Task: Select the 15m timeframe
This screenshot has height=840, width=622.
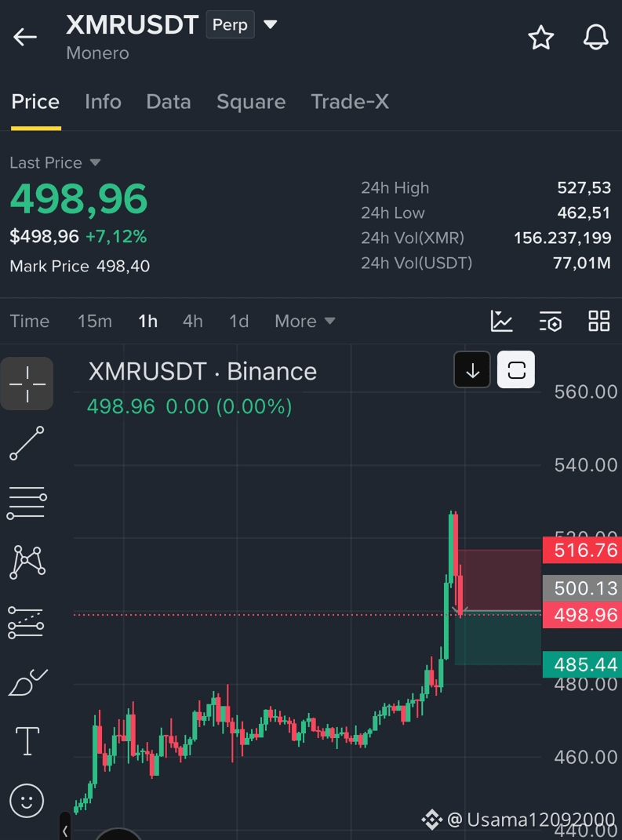Action: pyautogui.click(x=95, y=321)
